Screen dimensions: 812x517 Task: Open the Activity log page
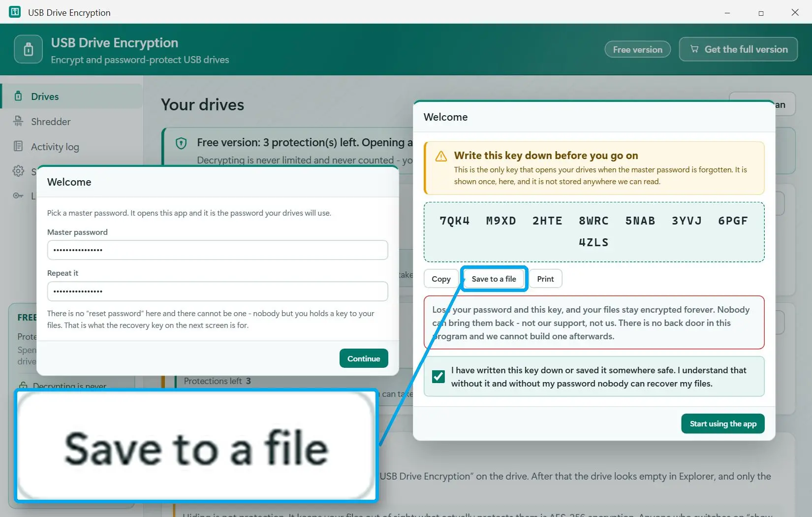(55, 147)
